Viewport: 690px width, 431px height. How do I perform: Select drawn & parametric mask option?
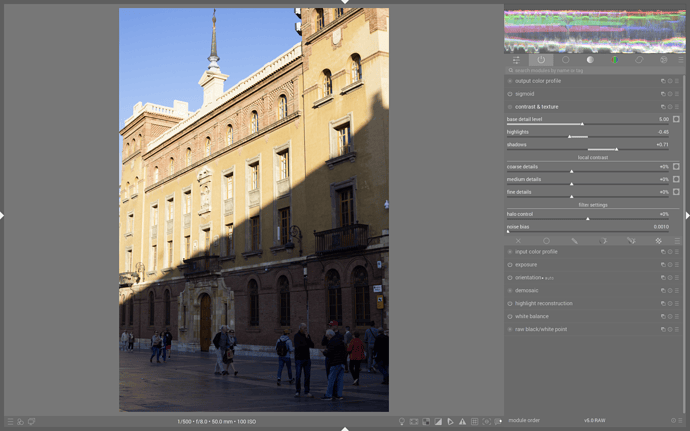(x=631, y=241)
